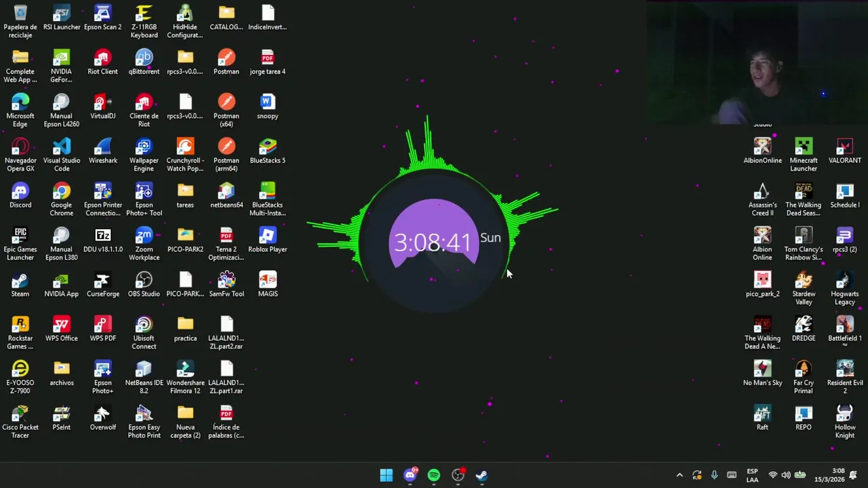Open Spotify from the taskbar

click(434, 475)
